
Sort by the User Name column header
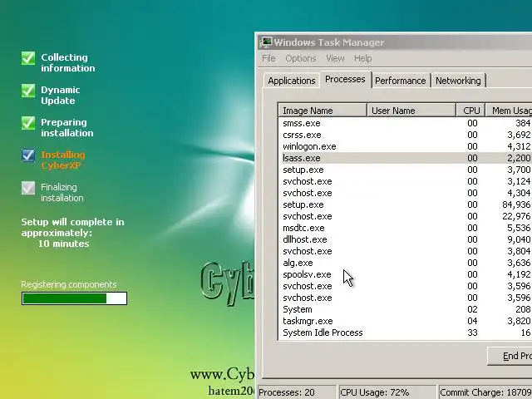click(x=411, y=111)
